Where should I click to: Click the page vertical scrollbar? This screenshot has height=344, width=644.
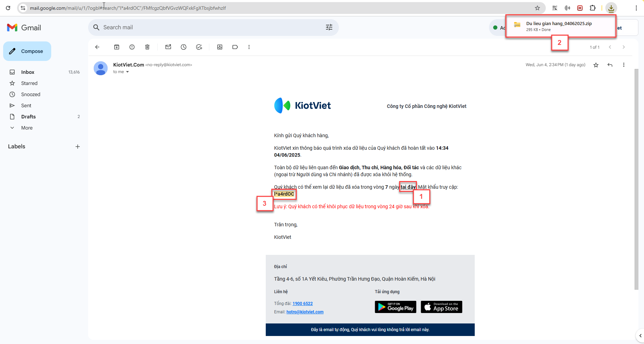click(x=636, y=179)
